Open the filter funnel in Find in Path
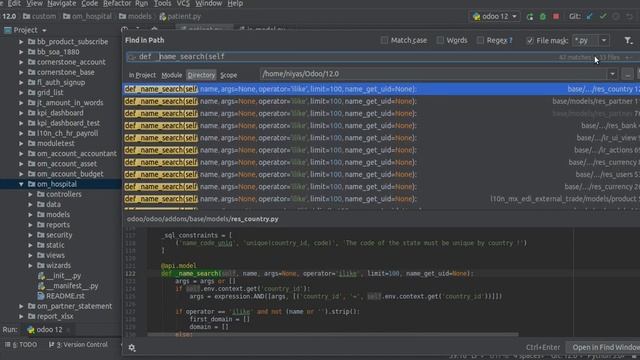The height and width of the screenshot is (360, 640). pyautogui.click(x=628, y=40)
